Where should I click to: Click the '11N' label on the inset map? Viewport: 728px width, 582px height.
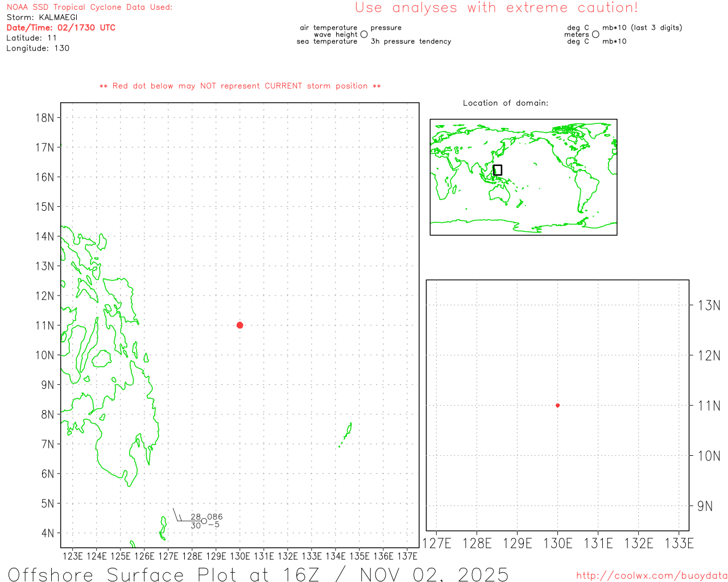(709, 406)
